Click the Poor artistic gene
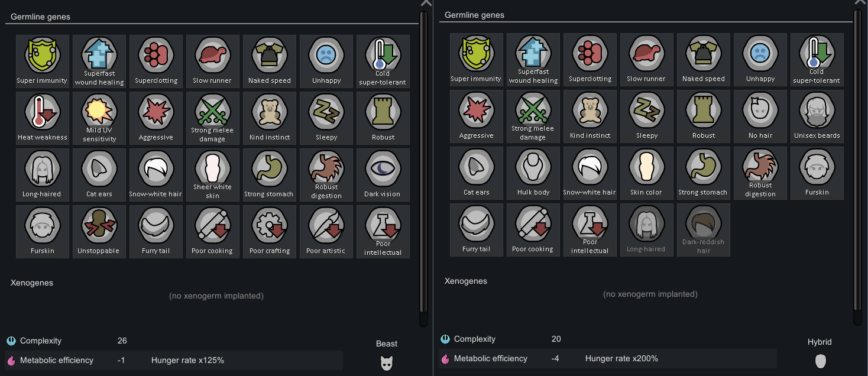 [326, 232]
